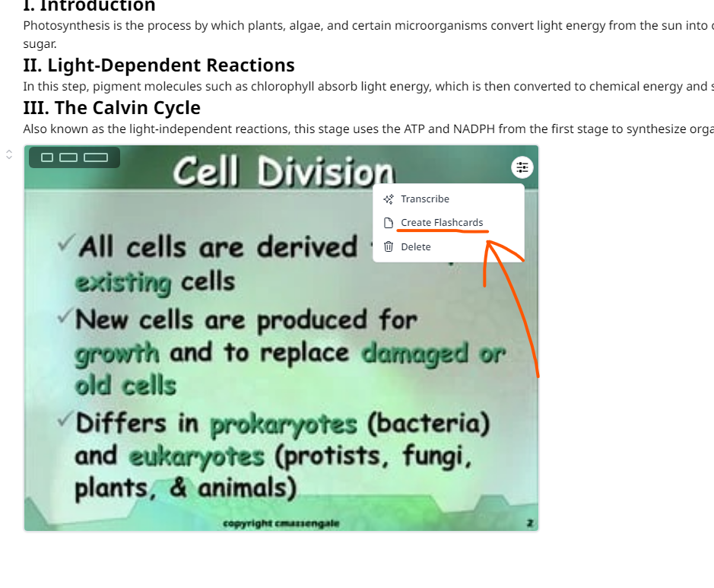Set the image to medium size
Viewport: 714px width, 588px height.
[68, 157]
